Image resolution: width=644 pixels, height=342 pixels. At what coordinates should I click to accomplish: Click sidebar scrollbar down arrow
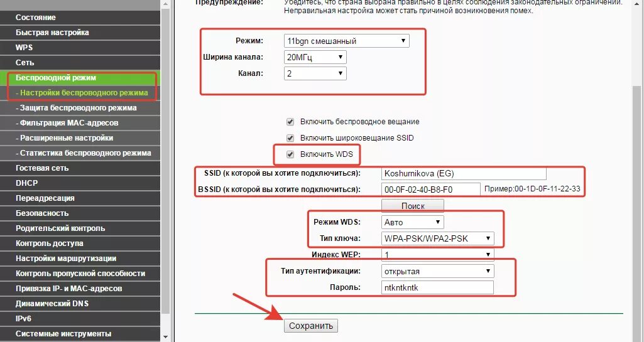[x=165, y=337]
